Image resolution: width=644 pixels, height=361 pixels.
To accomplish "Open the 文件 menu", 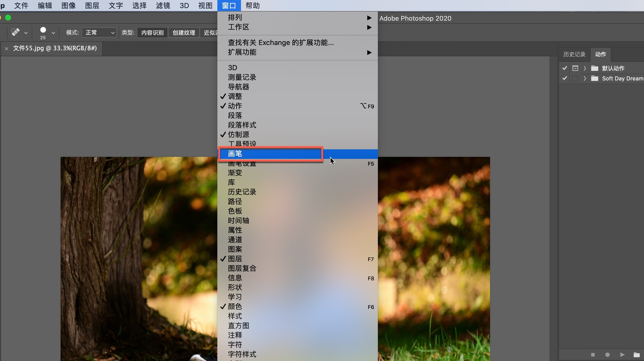I will tap(21, 6).
